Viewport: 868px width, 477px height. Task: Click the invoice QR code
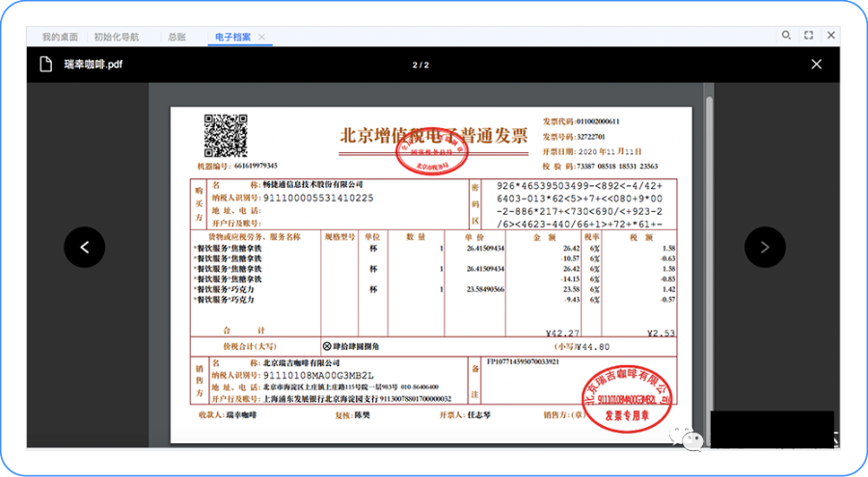pos(226,136)
